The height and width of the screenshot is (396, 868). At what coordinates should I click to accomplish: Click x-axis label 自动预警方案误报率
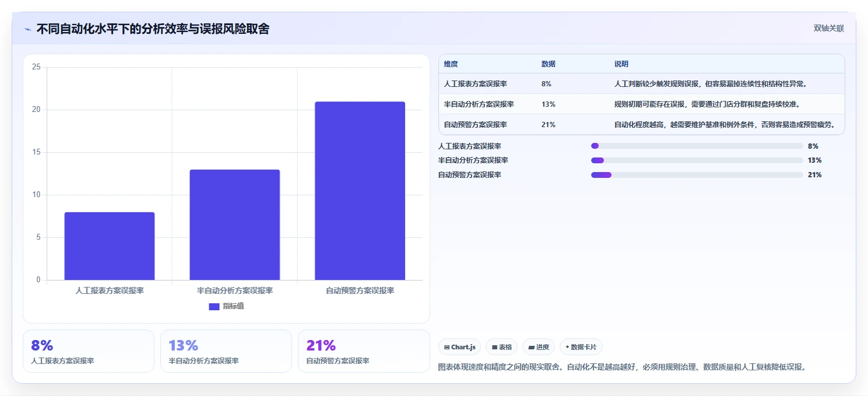click(x=360, y=290)
